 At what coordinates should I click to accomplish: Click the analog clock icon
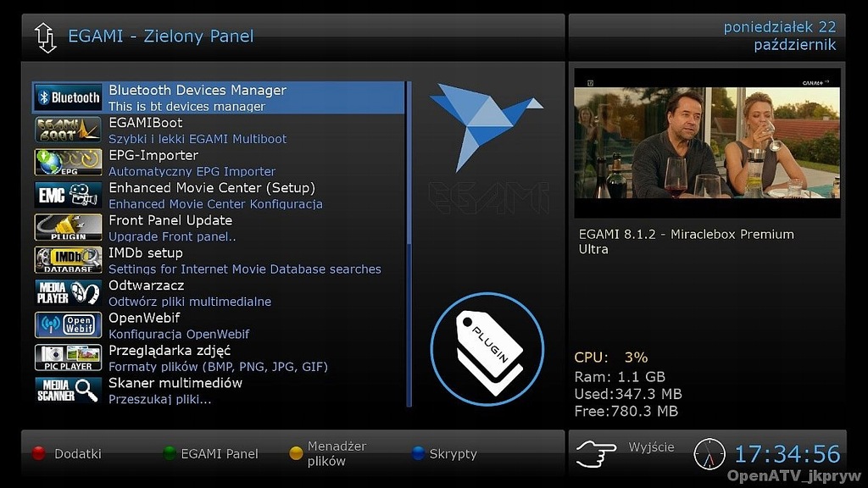[x=709, y=454]
